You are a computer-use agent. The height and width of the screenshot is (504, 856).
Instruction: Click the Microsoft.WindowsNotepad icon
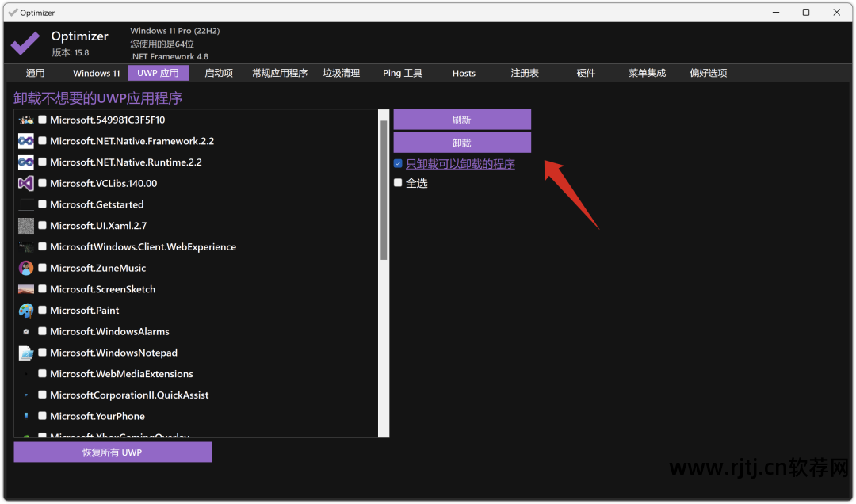[x=26, y=353]
